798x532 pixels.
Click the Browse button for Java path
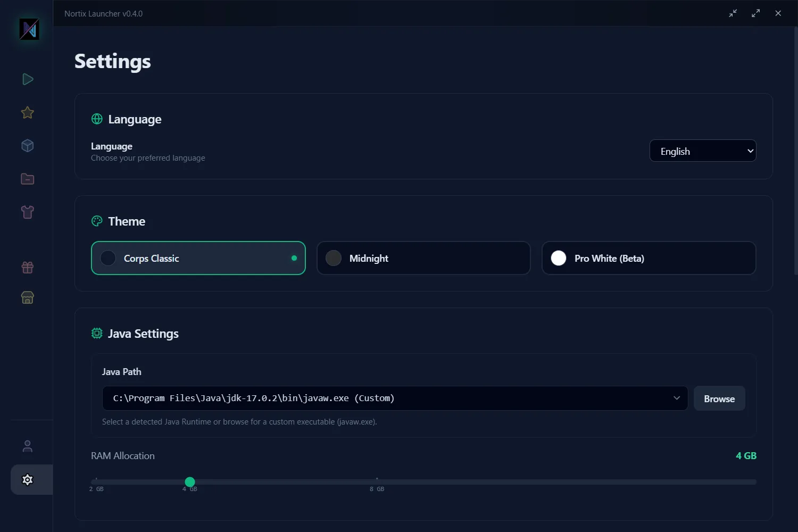coord(719,399)
